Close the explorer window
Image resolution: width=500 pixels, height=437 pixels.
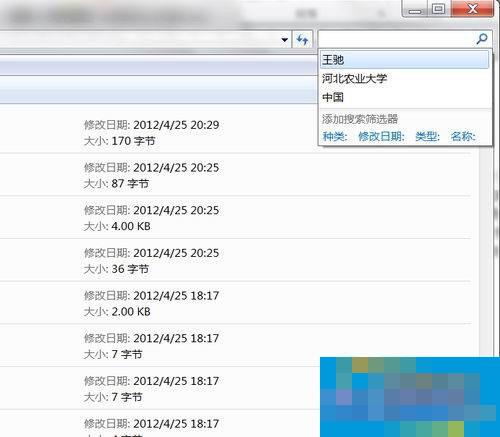coord(472,8)
